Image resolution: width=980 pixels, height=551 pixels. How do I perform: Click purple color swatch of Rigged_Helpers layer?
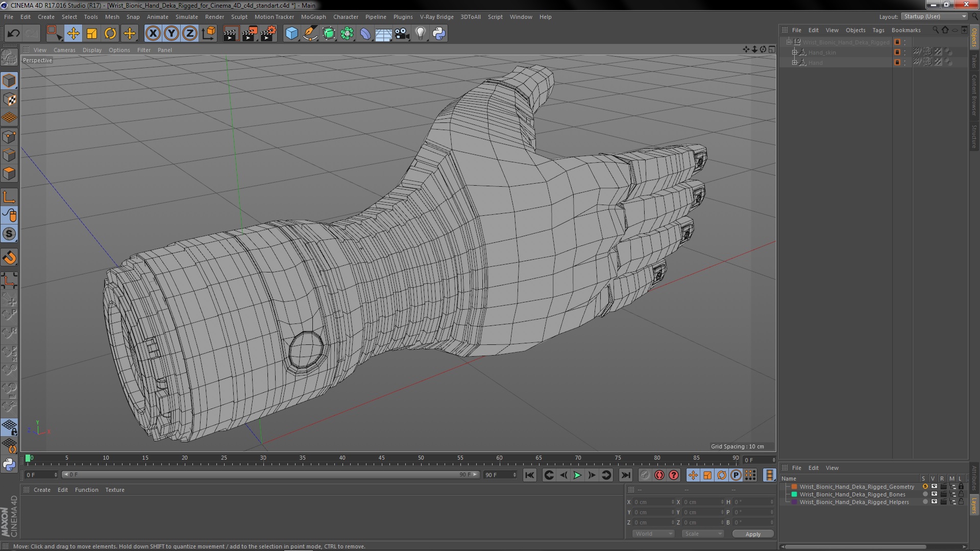tap(794, 502)
